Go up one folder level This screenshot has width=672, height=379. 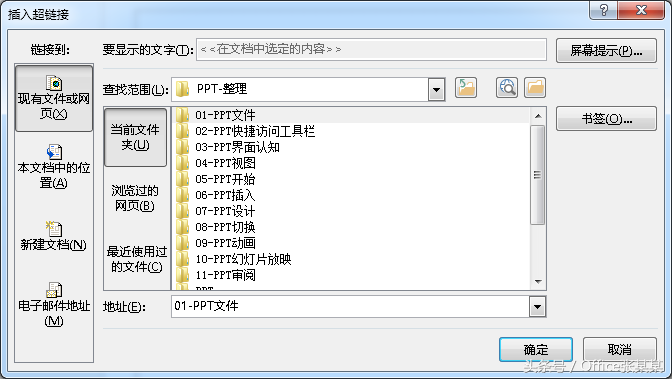point(466,88)
